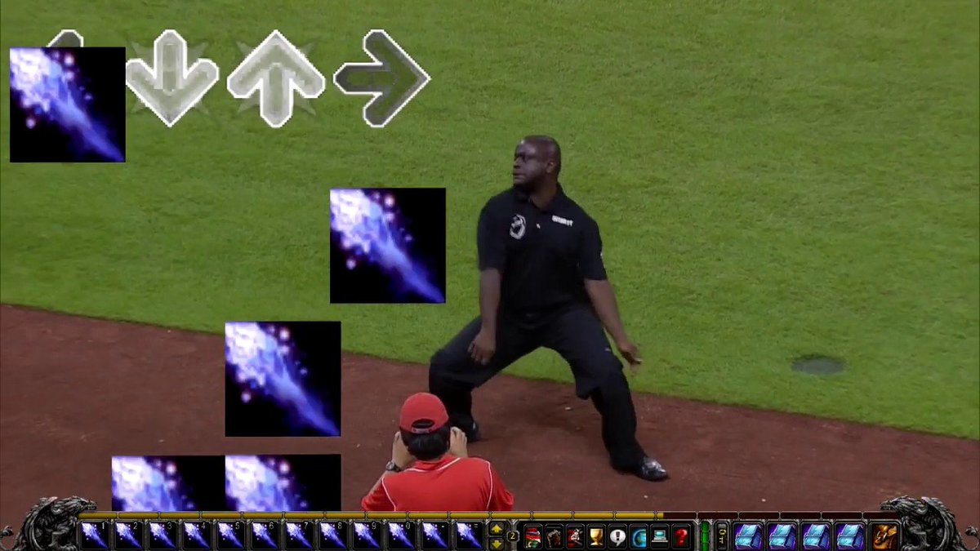Image resolution: width=980 pixels, height=551 pixels.
Task: Cast Arcane Missiles from action slot 2
Action: click(128, 535)
